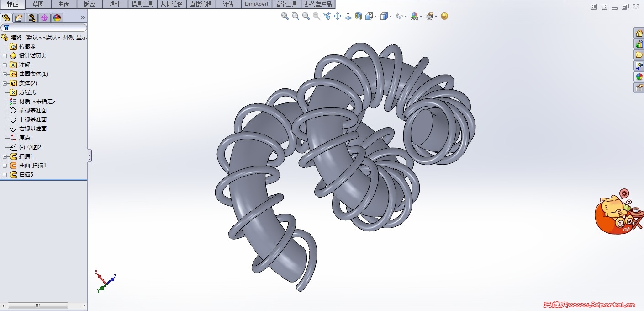Open the Display Style dropdown arrow
Screen dimensions: 644x311
[x=391, y=16]
